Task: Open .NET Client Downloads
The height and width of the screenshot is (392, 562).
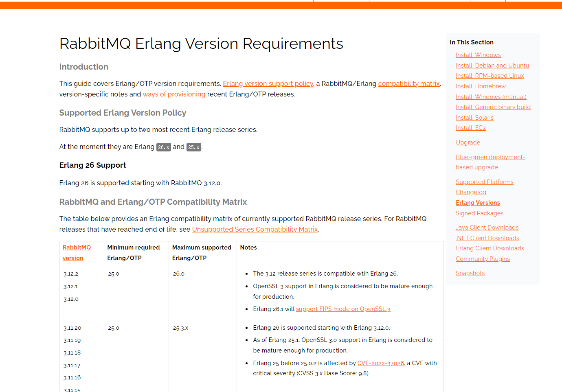Action: click(x=487, y=238)
